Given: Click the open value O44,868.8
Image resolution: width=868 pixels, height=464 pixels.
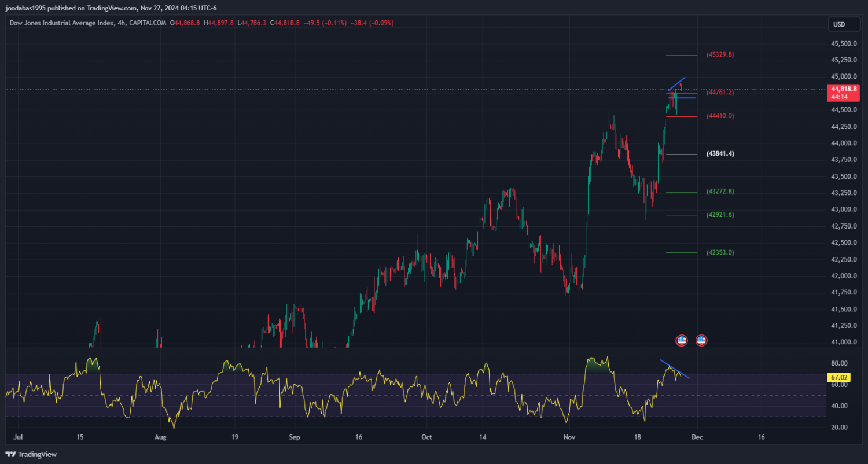Looking at the screenshot, I should [x=185, y=23].
